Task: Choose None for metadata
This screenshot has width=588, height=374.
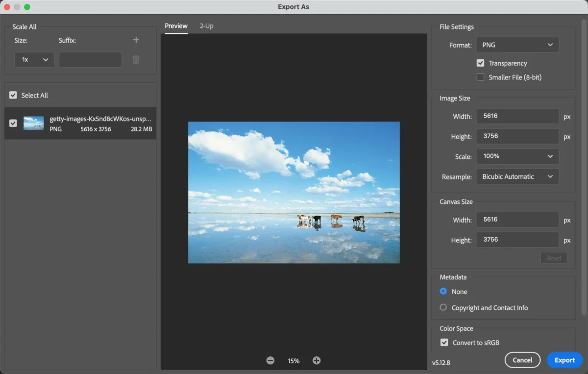Action: pos(443,291)
